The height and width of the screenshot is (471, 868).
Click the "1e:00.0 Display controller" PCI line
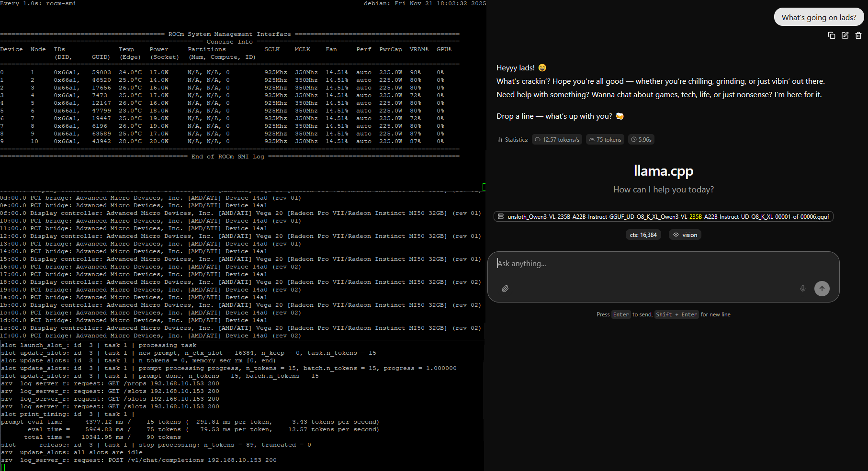pos(240,328)
